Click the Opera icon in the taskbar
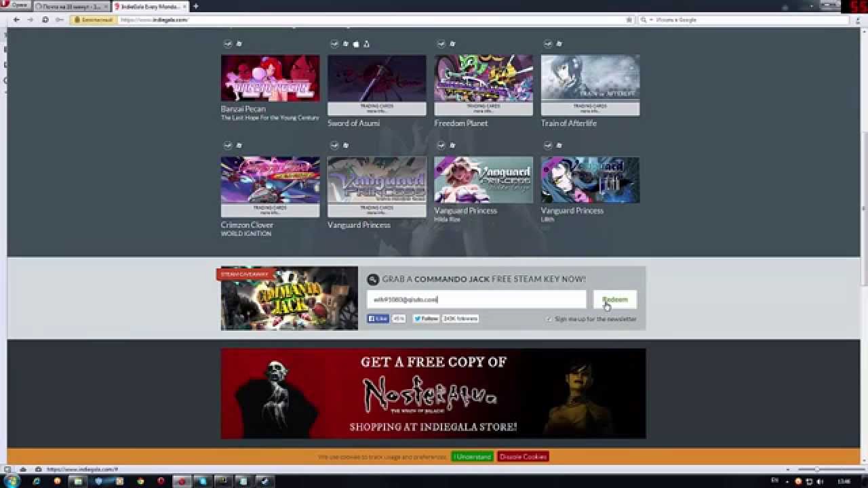The image size is (868, 488). [161, 481]
